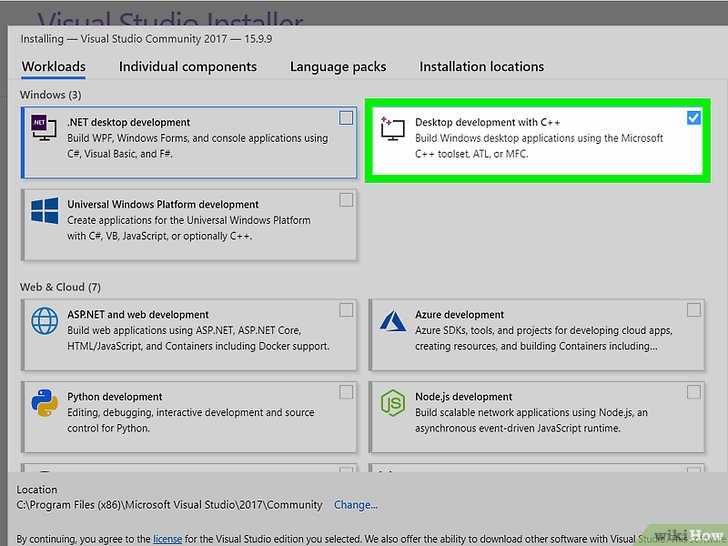Image resolution: width=728 pixels, height=546 pixels.
Task: Enable the Azure development checkbox
Action: (x=694, y=310)
